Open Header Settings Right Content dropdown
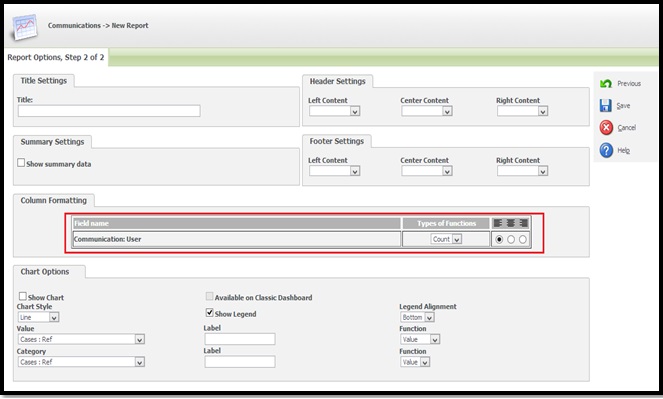Screen dimensions: 663x399 [x=523, y=111]
